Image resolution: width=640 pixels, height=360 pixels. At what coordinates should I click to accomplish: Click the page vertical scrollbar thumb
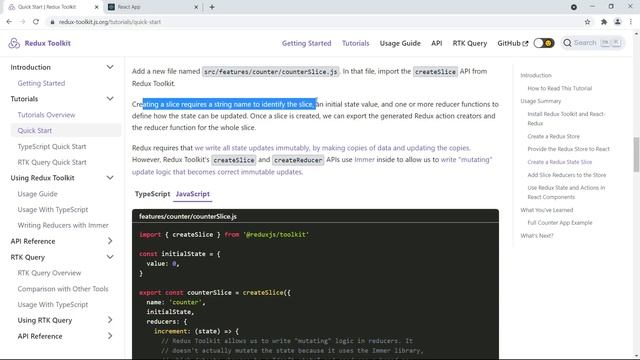[636, 155]
